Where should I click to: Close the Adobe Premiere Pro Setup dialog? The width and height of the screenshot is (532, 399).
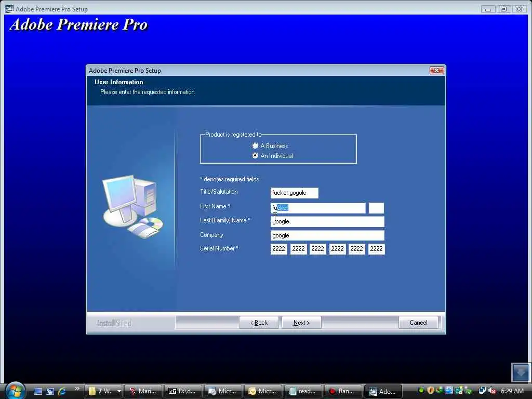point(436,70)
